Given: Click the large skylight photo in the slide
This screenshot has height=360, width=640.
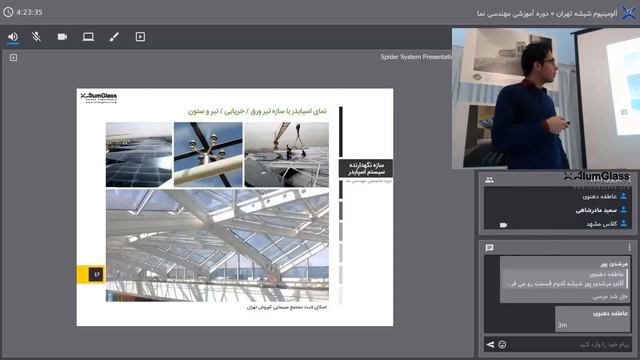Looking at the screenshot, I should tap(217, 245).
